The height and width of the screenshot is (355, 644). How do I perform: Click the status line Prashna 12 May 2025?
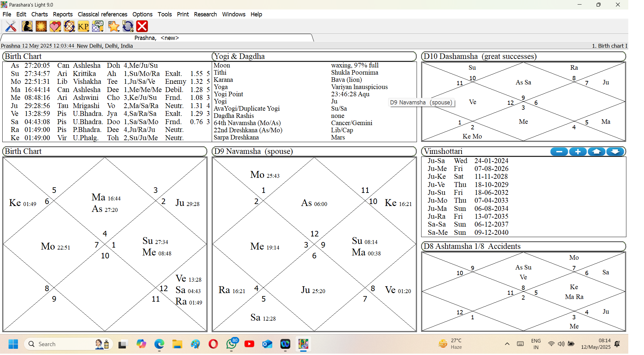click(x=67, y=46)
